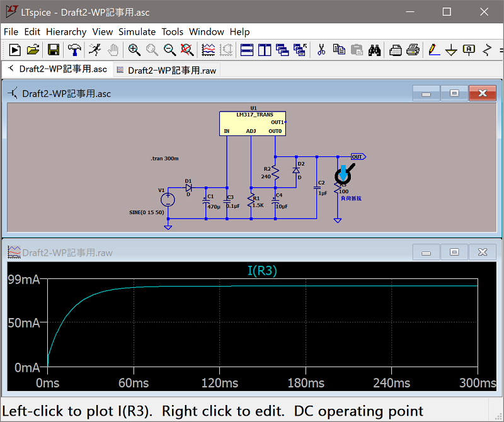This screenshot has width=504, height=422.
Task: Open a file using the folder icon
Action: click(33, 50)
